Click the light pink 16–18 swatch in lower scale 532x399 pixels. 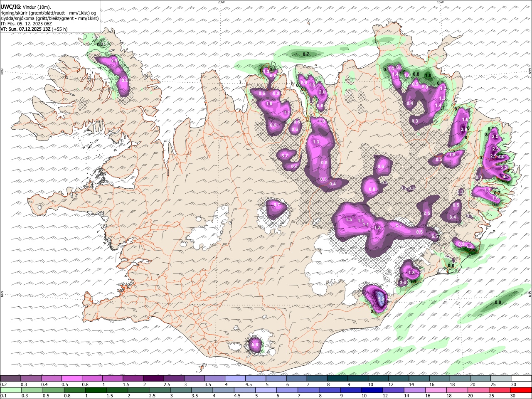(436, 390)
